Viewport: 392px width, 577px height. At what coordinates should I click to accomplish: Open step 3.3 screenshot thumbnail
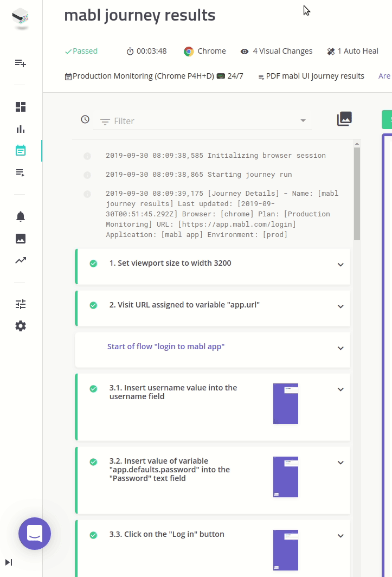(x=286, y=550)
